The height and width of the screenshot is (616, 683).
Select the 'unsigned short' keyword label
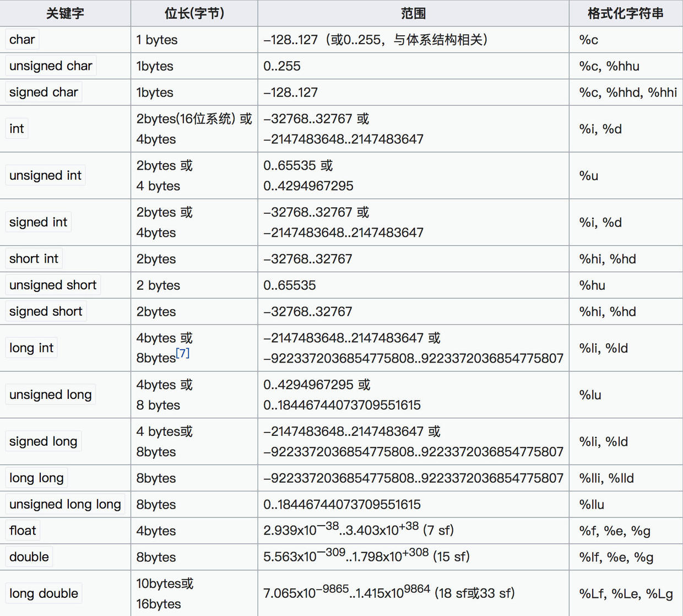53,285
